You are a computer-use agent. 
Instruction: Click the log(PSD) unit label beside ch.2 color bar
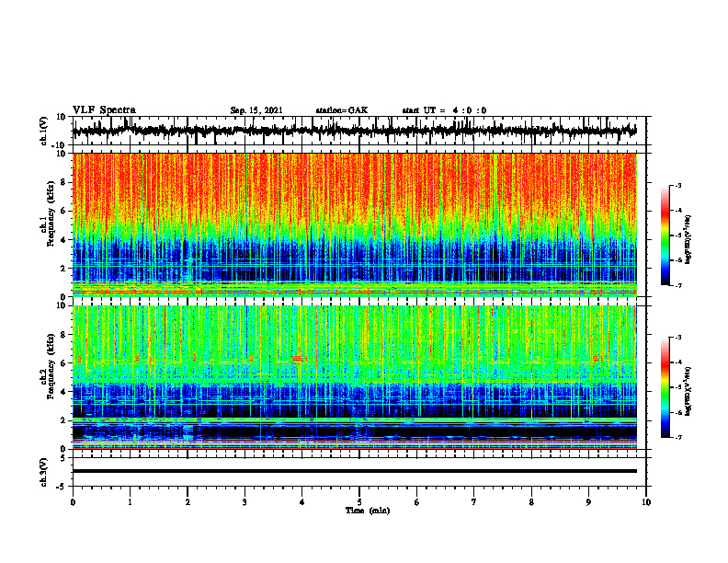688,391
